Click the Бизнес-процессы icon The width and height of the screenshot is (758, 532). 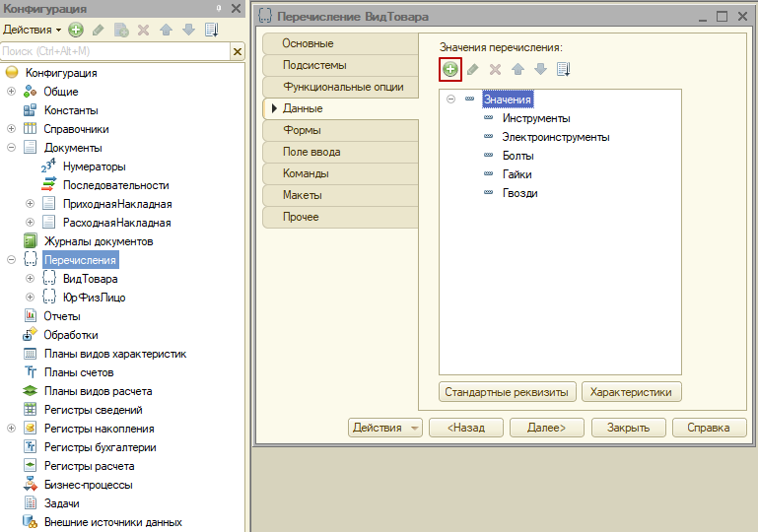point(30,484)
